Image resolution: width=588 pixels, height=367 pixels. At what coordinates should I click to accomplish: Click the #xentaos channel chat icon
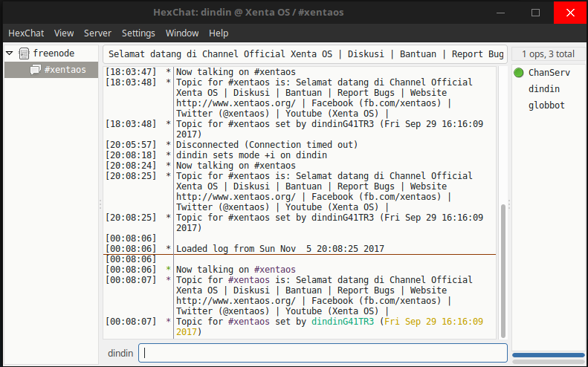point(35,70)
